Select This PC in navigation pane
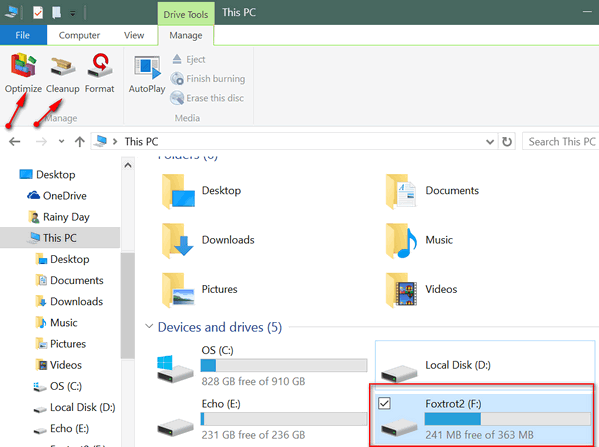 click(x=60, y=238)
